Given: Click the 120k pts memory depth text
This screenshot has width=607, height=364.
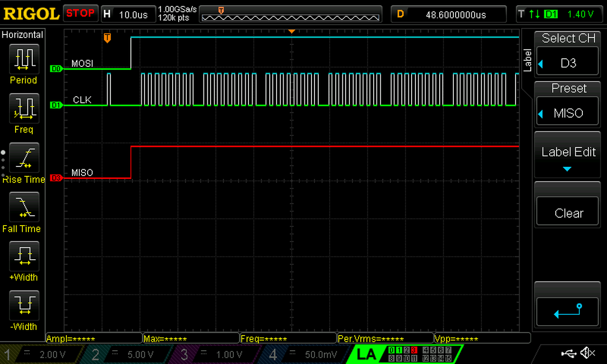Looking at the screenshot, I should [x=174, y=18].
